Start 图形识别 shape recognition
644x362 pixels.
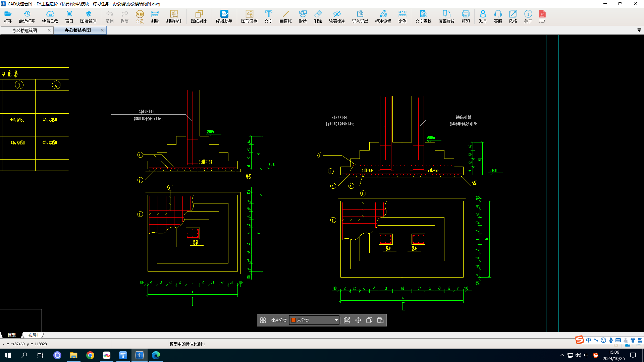click(x=249, y=17)
